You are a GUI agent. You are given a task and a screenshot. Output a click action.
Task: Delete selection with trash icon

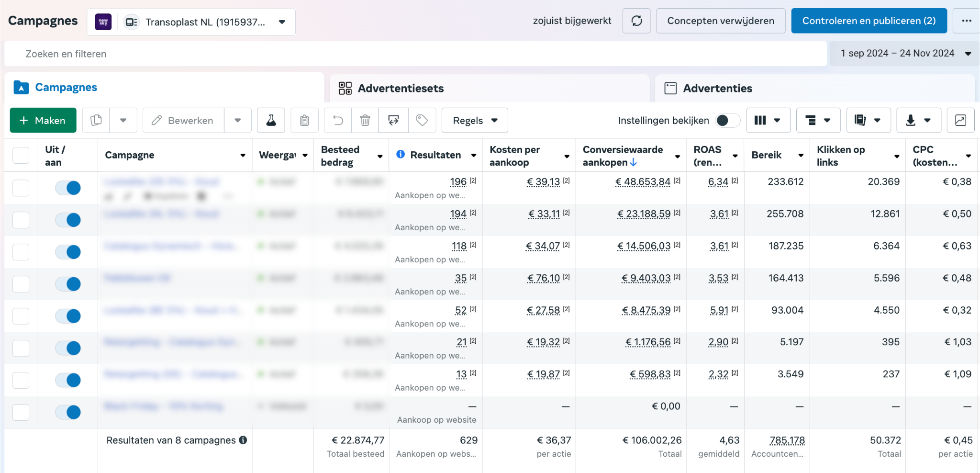[x=365, y=120]
